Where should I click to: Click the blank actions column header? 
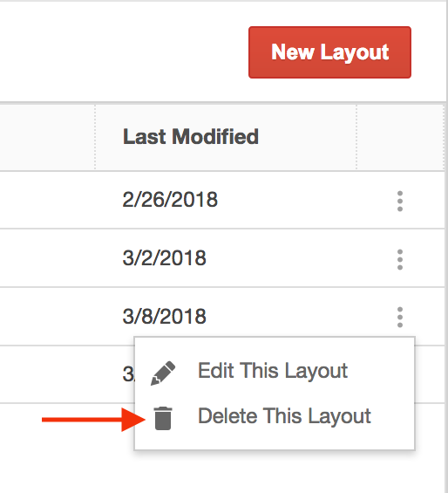[x=401, y=137]
